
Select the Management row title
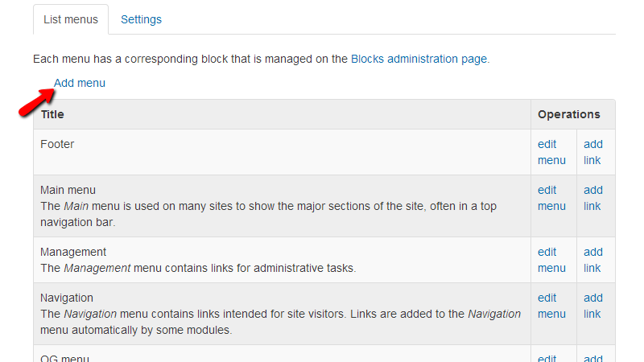[73, 252]
